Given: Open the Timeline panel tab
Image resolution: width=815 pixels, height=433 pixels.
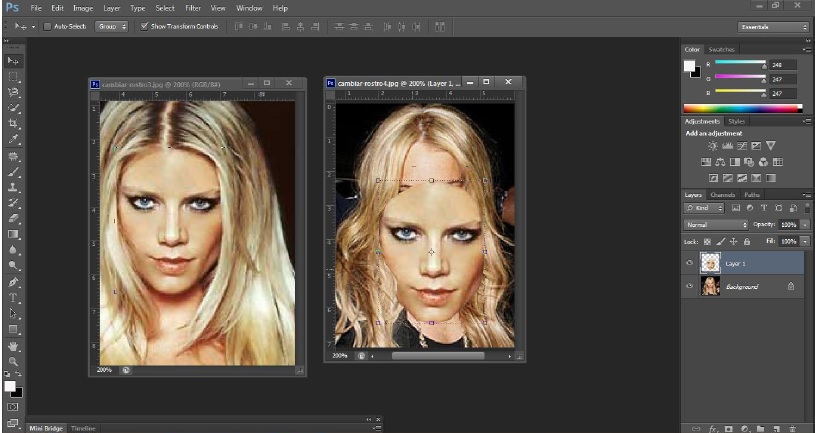Looking at the screenshot, I should pyautogui.click(x=83, y=428).
